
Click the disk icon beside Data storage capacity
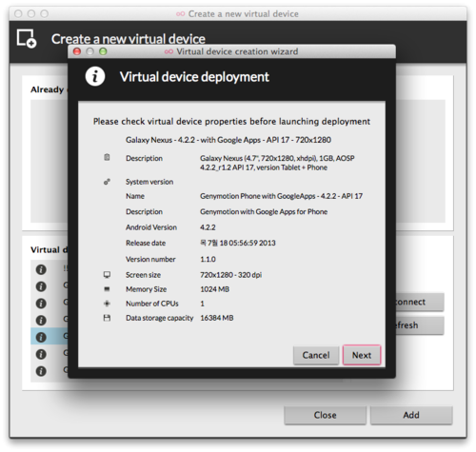107,318
